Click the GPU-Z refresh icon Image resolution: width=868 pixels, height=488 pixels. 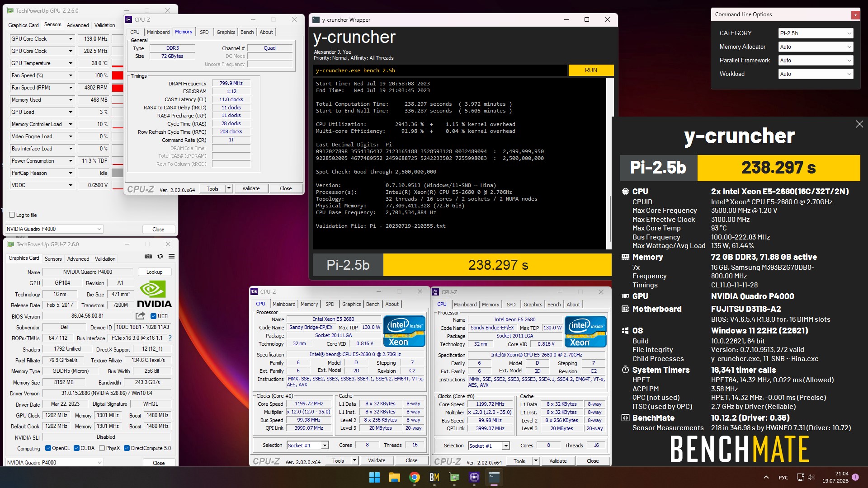click(160, 256)
